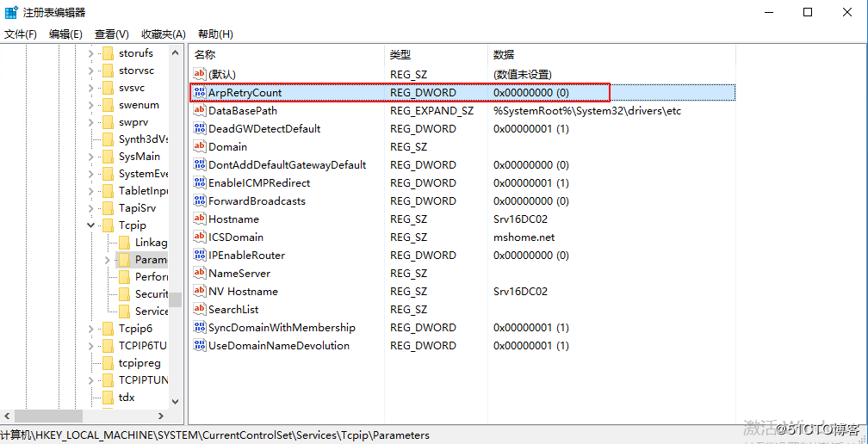868x444 pixels.
Task: Sort by the 名称 column header
Action: point(205,54)
